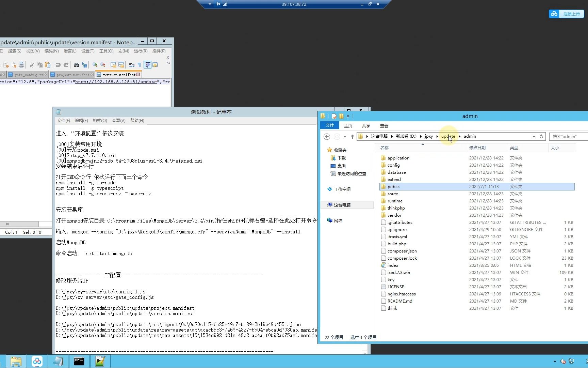Open the 文件 ribbon tab in Explorer
The image size is (588, 368).
tap(329, 125)
